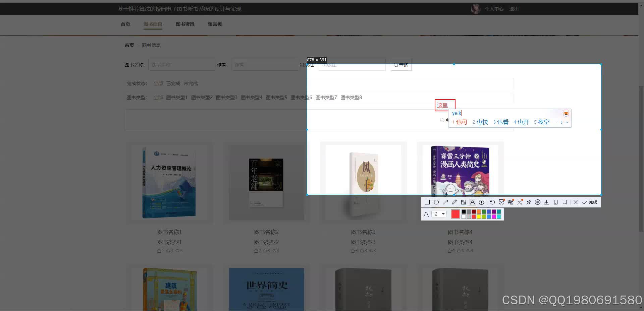The width and height of the screenshot is (644, 311).
Task: Choose IME candidate 也快
Action: coord(480,122)
